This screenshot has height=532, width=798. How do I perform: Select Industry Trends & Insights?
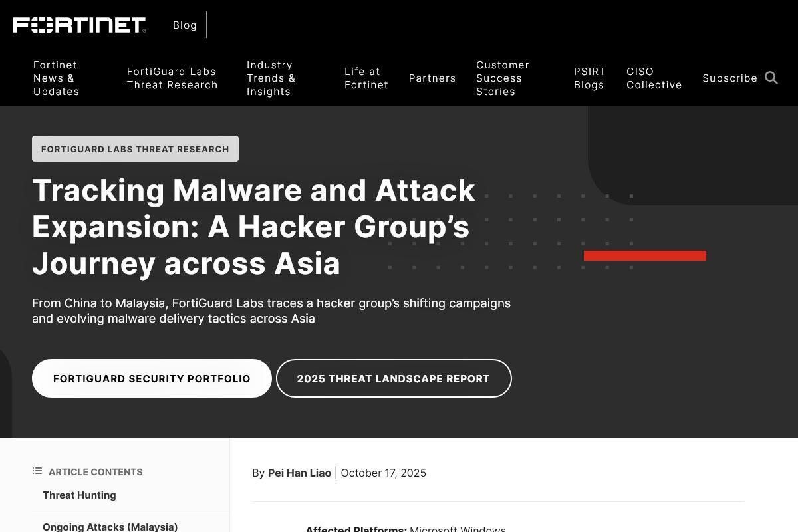coord(271,78)
